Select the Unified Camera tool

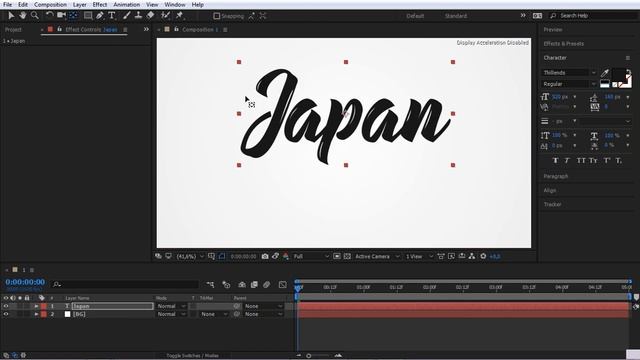[61, 16]
